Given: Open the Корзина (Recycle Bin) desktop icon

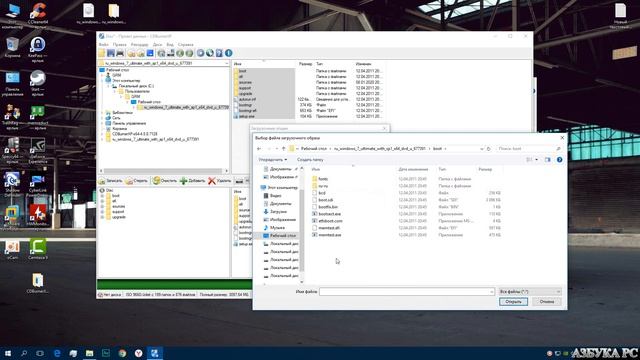Looking at the screenshot, I should click(12, 47).
